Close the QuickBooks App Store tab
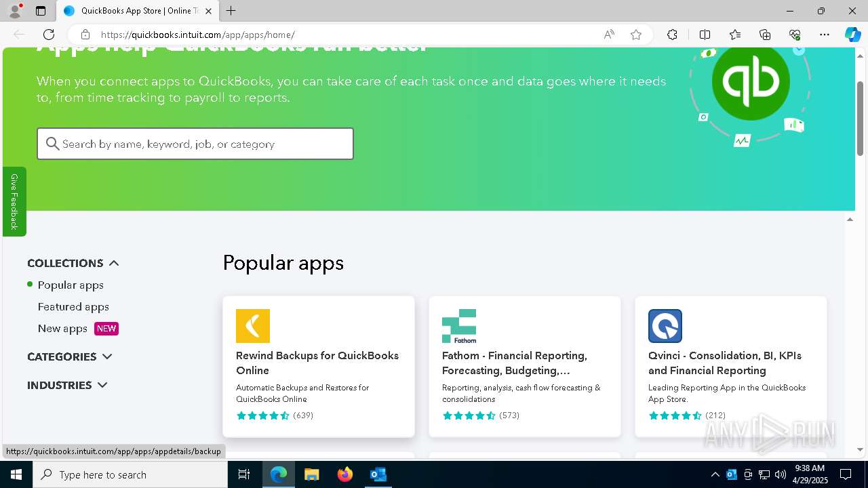This screenshot has height=488, width=868. [209, 11]
